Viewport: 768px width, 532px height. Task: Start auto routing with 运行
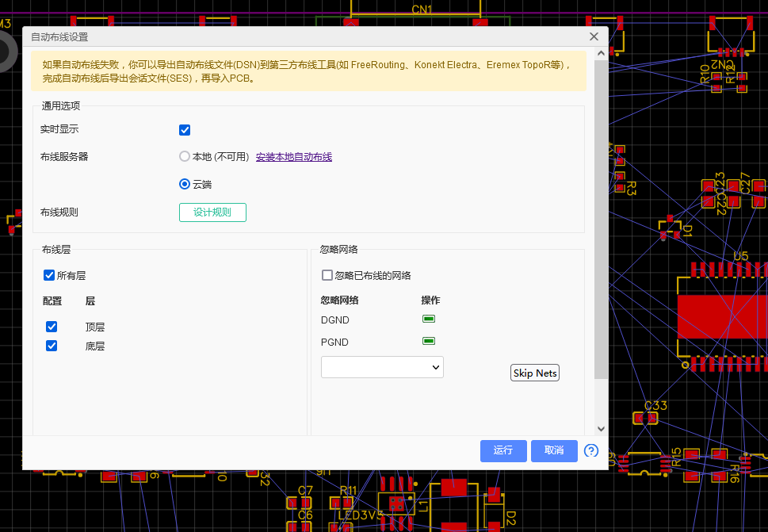pos(503,450)
